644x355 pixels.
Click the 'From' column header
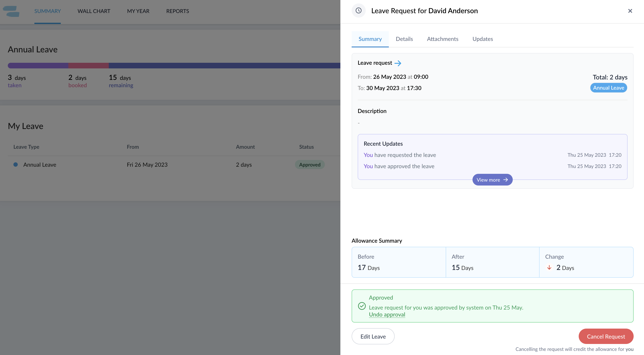(x=133, y=147)
